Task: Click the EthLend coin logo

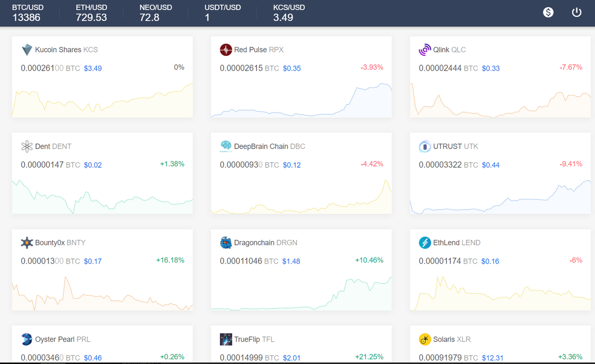Action: pyautogui.click(x=425, y=243)
